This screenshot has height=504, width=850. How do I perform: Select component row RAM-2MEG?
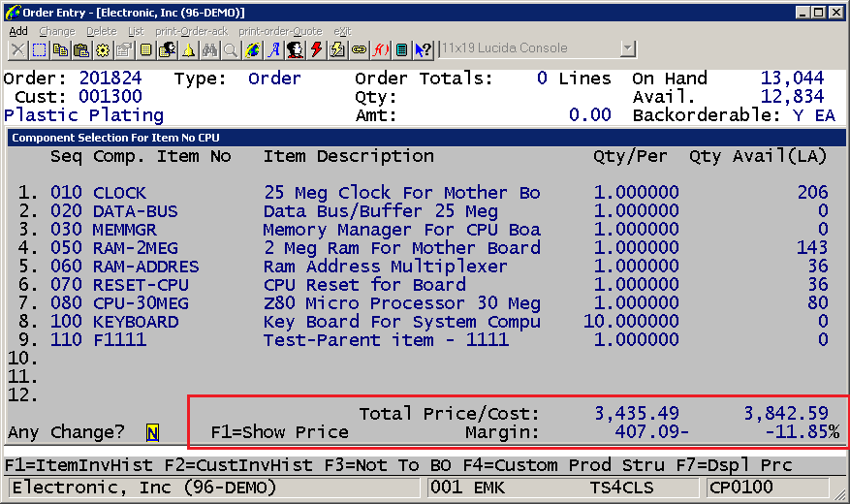tap(423, 248)
